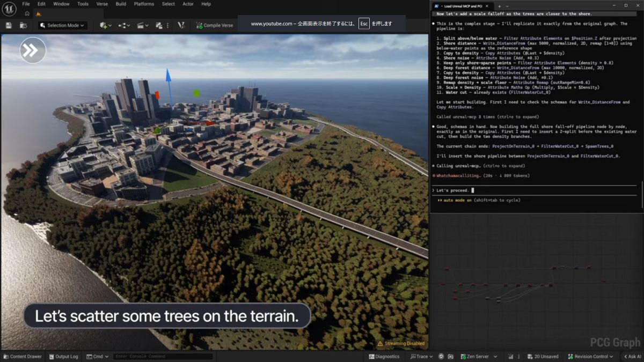Open the Build menu
Screen dimensions: 644x362
pyautogui.click(x=121, y=4)
